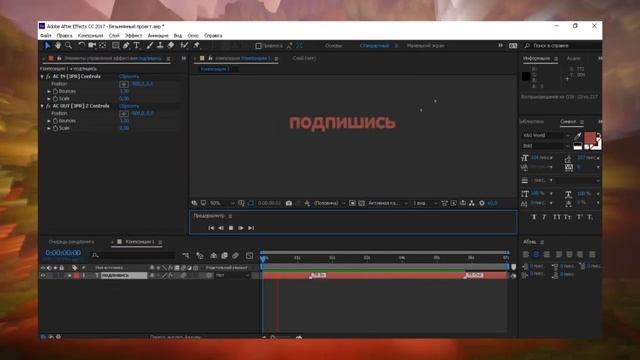Click the Сбросить reset link for AC IN Controls
This screenshot has width=640, height=360.
[129, 76]
